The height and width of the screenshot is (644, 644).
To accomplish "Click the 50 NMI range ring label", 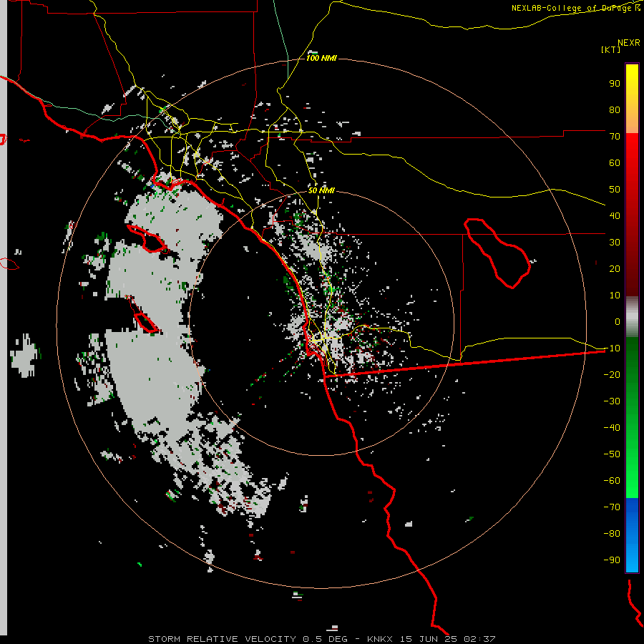I will click(321, 190).
